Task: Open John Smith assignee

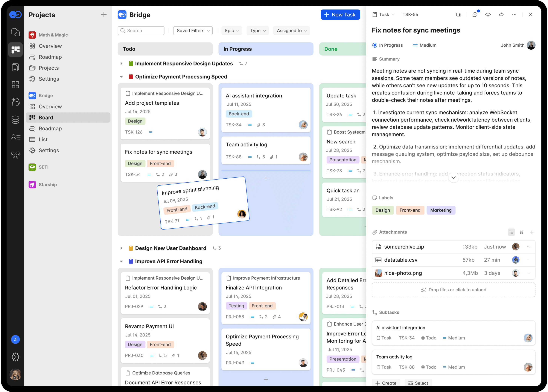Action: (518, 45)
